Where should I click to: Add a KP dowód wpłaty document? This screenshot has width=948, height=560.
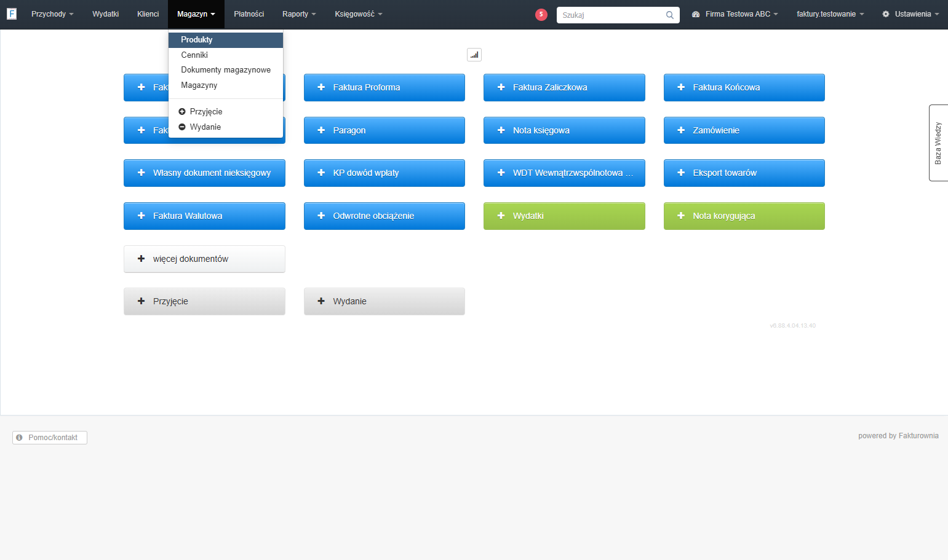click(x=384, y=173)
